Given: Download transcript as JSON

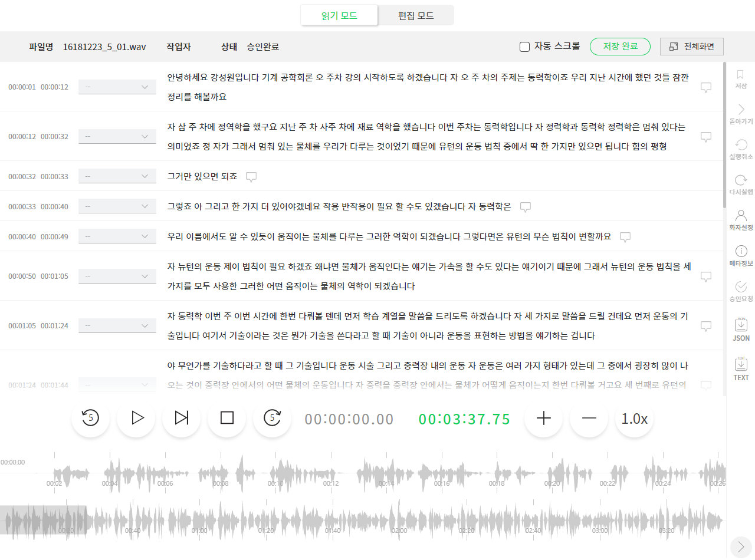Looking at the screenshot, I should [741, 330].
